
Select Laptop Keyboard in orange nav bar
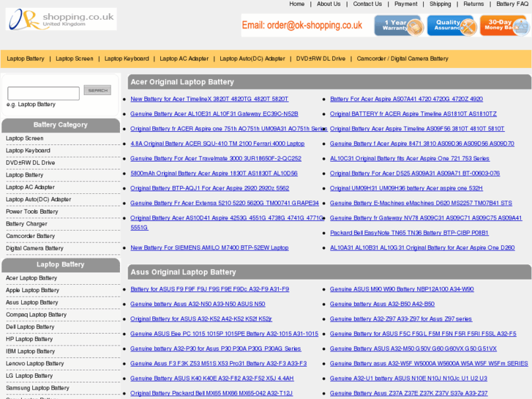[x=127, y=59]
